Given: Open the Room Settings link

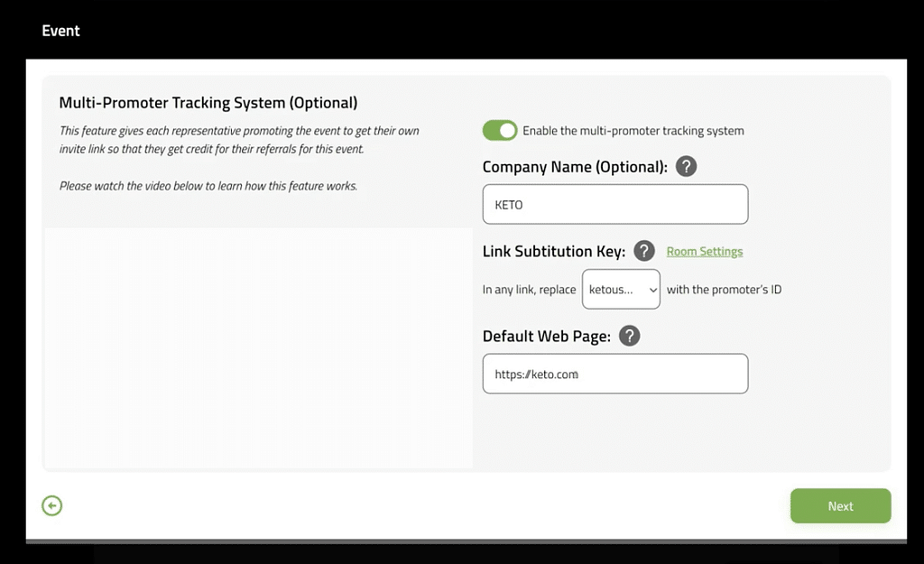Looking at the screenshot, I should [x=704, y=252].
